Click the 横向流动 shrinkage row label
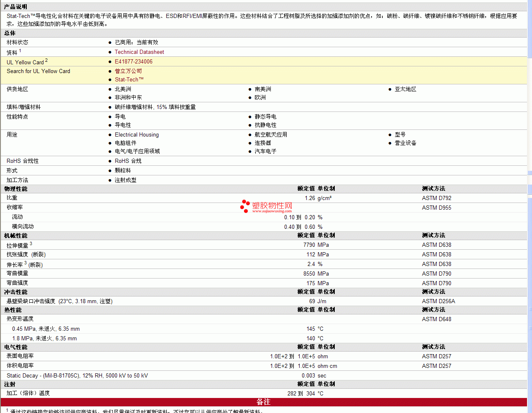Image resolution: width=532 pixels, height=413 pixels. pos(23,226)
